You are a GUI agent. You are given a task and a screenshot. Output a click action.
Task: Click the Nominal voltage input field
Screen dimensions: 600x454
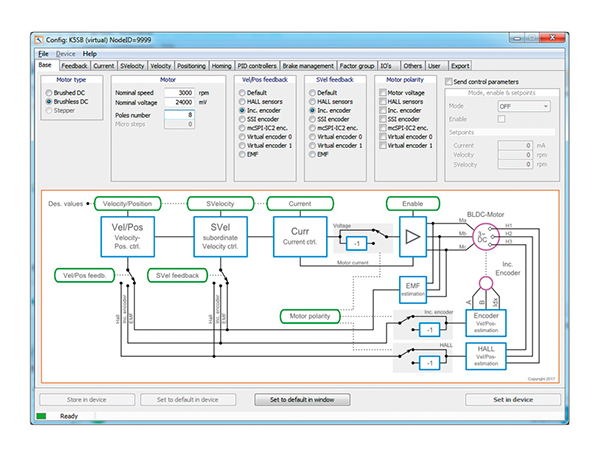[x=179, y=102]
